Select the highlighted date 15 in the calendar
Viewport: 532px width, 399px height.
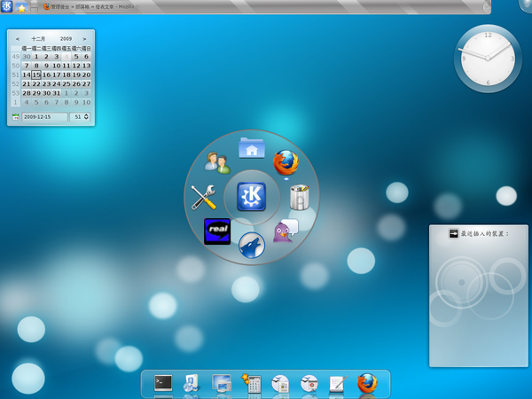click(x=36, y=74)
